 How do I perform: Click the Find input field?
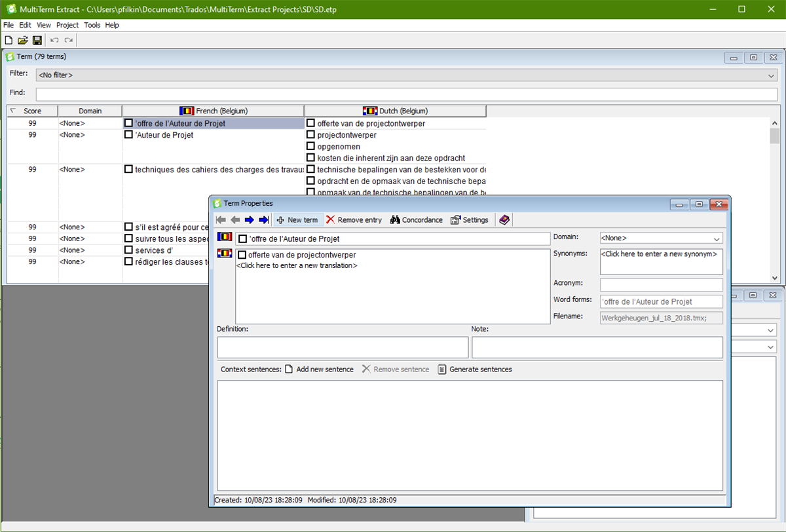click(407, 94)
